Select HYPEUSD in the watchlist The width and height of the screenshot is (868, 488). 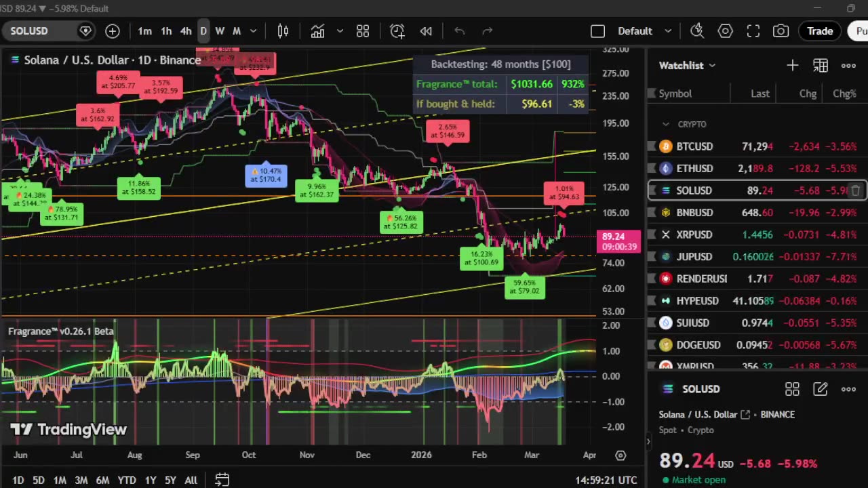point(757,300)
